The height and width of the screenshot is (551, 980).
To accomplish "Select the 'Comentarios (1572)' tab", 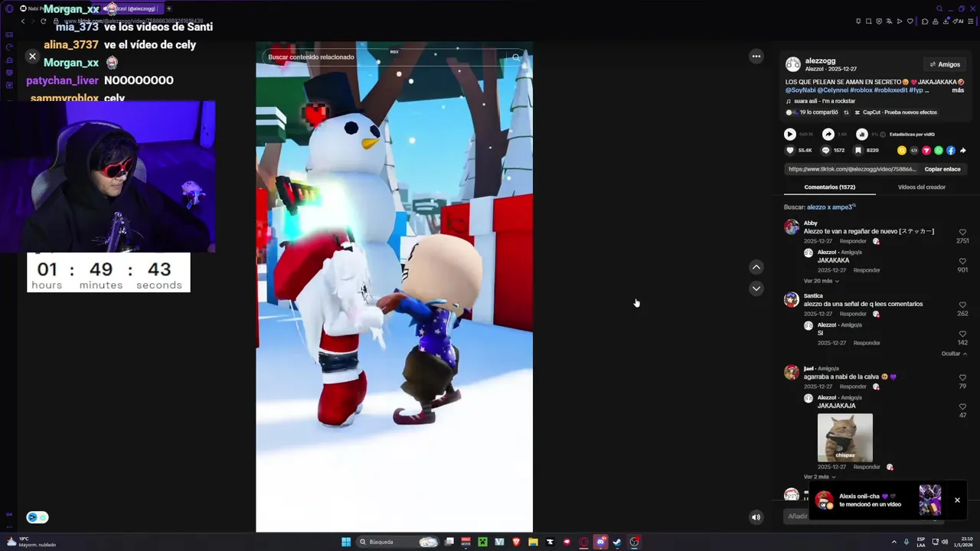I will pyautogui.click(x=829, y=187).
